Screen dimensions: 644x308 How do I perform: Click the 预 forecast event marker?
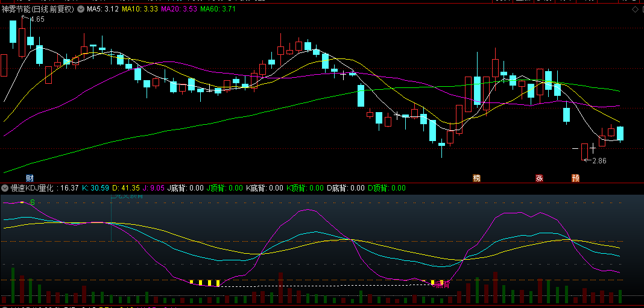pyautogui.click(x=576, y=178)
